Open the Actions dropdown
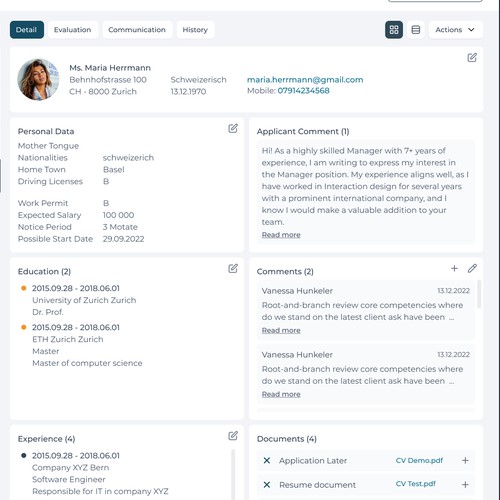Image resolution: width=500 pixels, height=500 pixels. point(455,30)
